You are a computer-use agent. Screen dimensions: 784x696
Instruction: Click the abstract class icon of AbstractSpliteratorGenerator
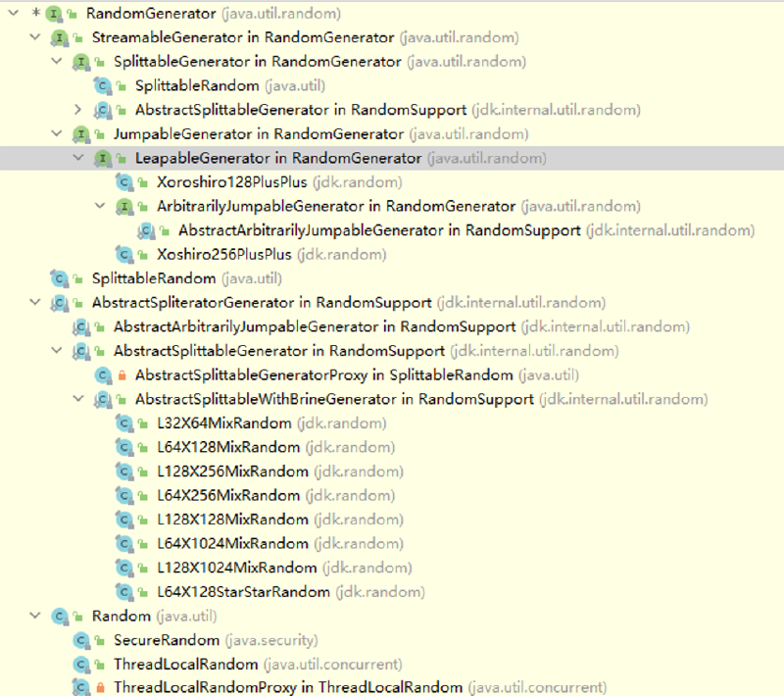coord(59,303)
